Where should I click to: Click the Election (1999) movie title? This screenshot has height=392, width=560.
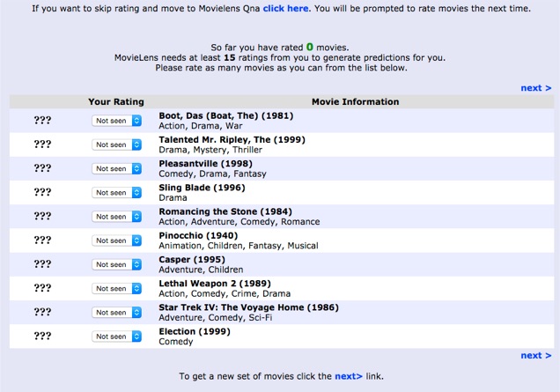coord(195,331)
